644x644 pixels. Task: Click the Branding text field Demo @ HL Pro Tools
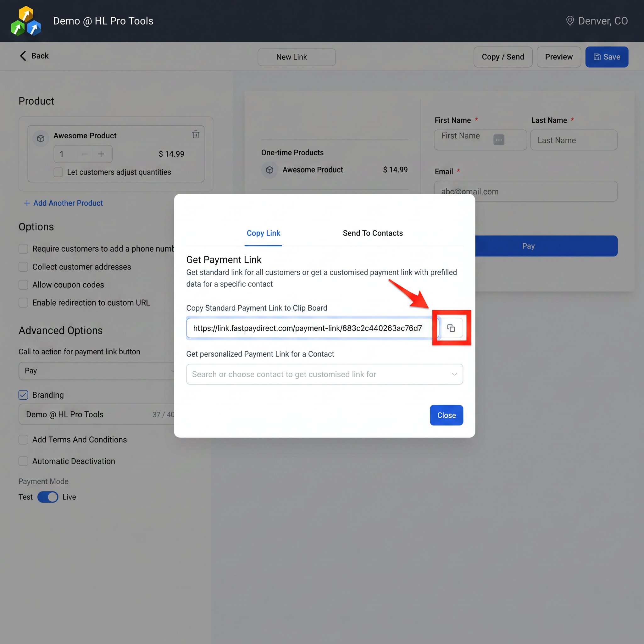tap(97, 414)
